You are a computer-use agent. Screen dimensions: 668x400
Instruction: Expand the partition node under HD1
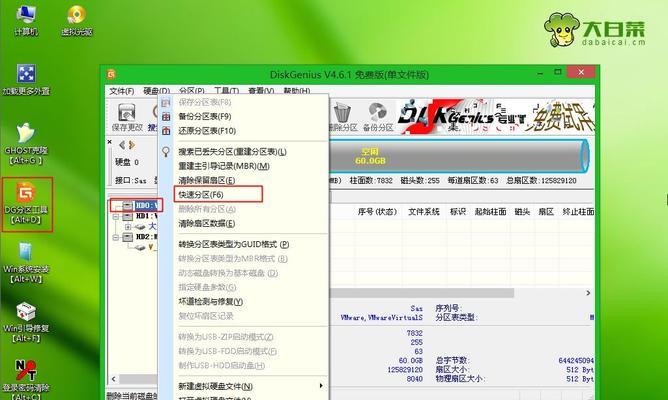pos(128,227)
